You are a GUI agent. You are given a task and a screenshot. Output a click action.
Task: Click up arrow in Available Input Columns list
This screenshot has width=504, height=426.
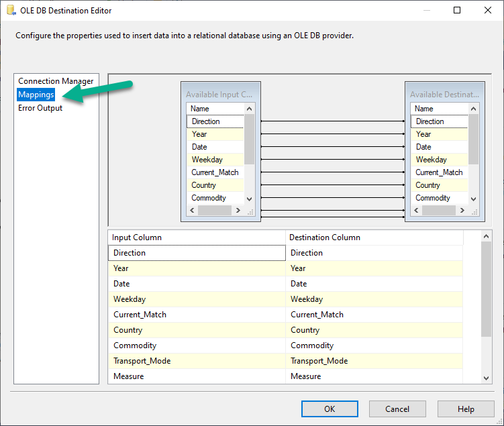click(249, 109)
